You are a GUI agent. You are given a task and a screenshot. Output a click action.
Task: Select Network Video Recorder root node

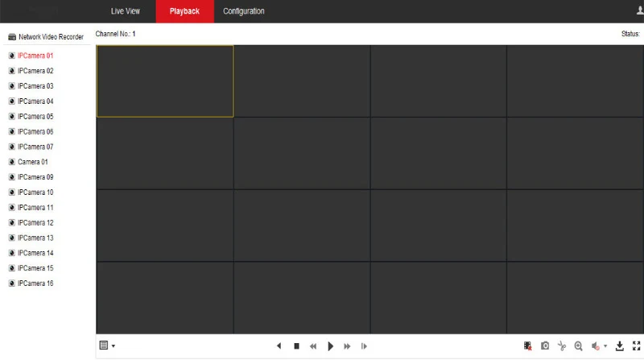click(51, 37)
